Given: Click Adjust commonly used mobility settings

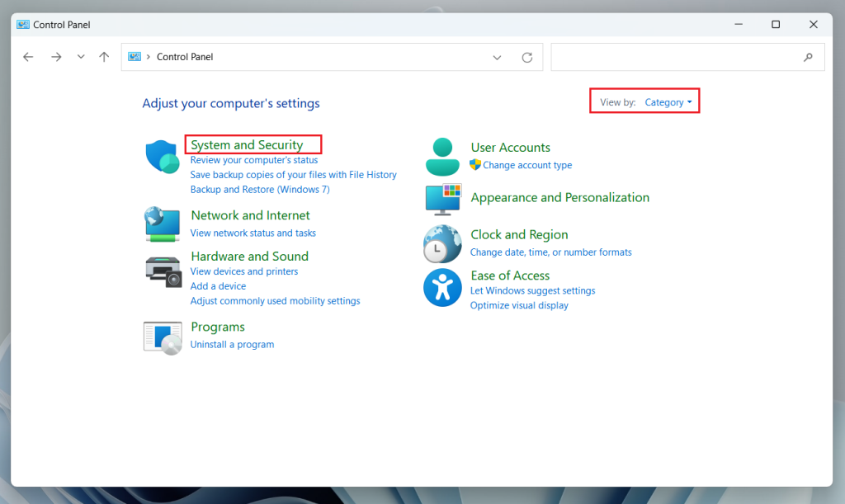Looking at the screenshot, I should pos(275,300).
